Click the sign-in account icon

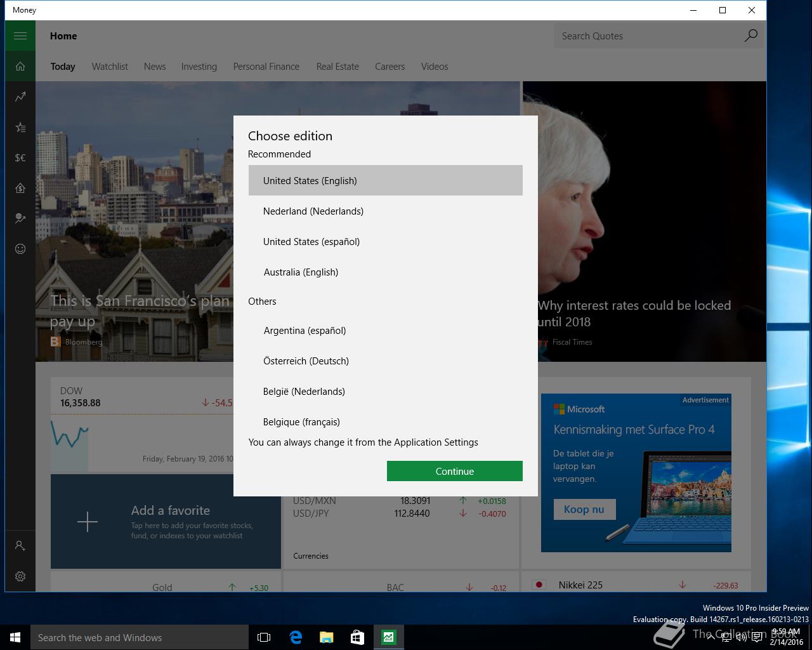pos(20,546)
